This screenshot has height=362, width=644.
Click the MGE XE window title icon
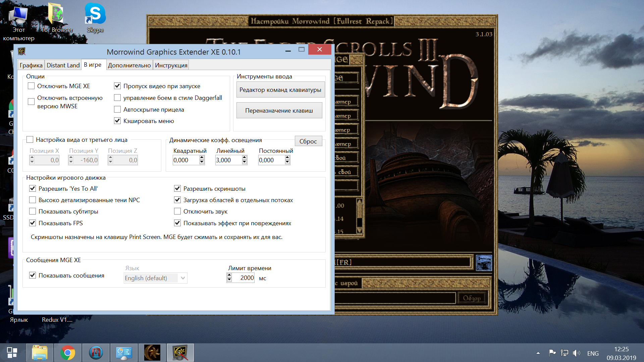click(22, 52)
